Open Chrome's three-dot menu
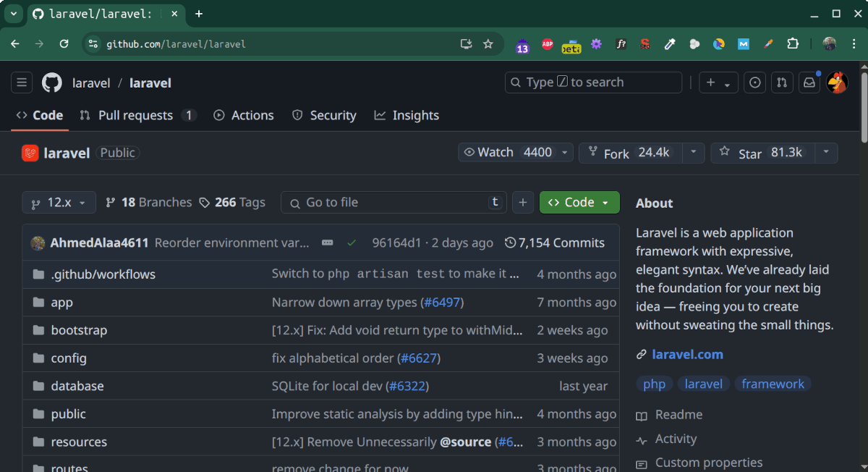This screenshot has height=472, width=868. point(854,44)
